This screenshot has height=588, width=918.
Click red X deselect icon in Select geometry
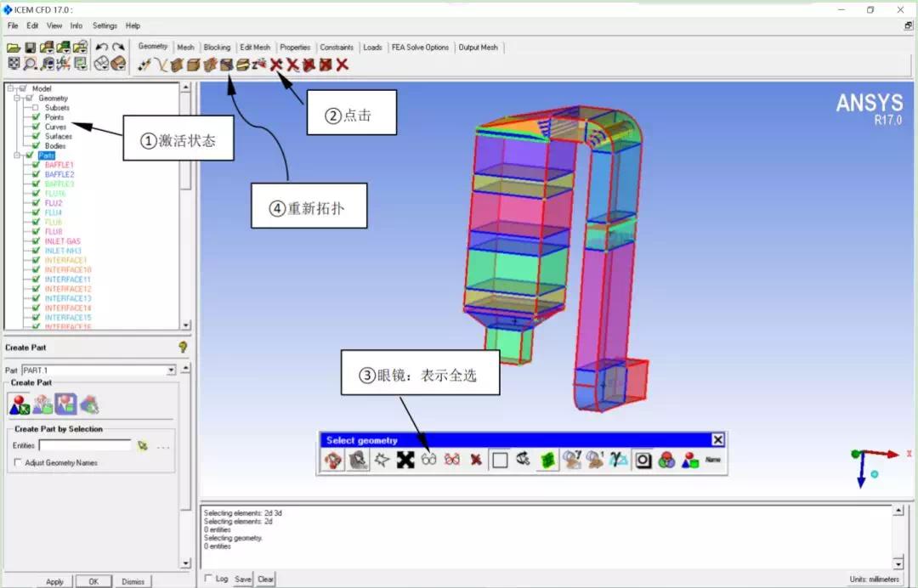476,460
